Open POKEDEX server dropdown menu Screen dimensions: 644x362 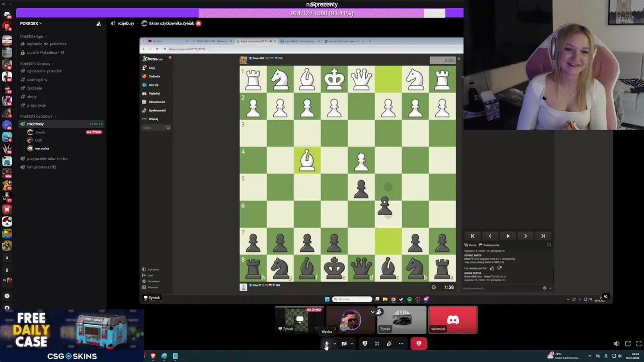(31, 23)
